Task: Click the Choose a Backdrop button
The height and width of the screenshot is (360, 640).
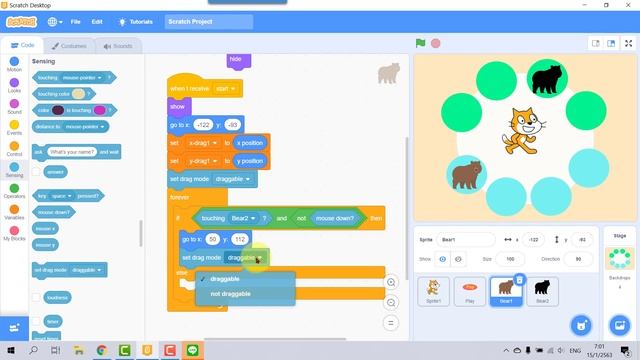Action: coord(620,325)
